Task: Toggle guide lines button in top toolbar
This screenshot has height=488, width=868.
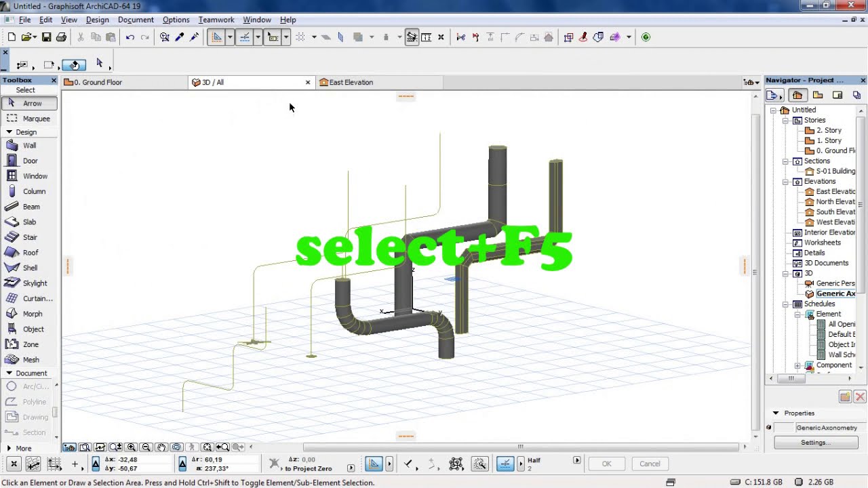Action: [216, 37]
